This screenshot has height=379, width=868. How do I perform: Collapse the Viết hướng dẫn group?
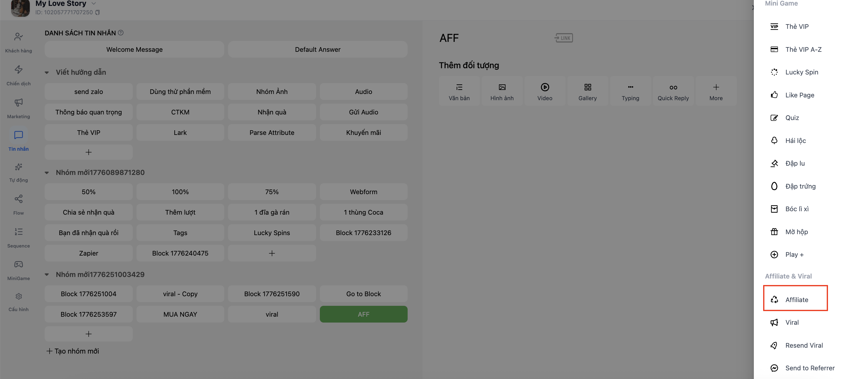[47, 73]
